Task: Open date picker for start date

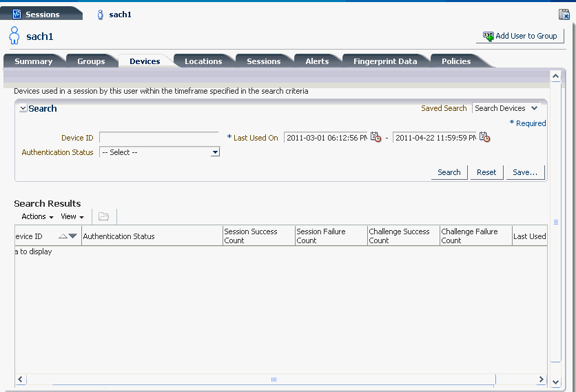Action: tap(376, 137)
